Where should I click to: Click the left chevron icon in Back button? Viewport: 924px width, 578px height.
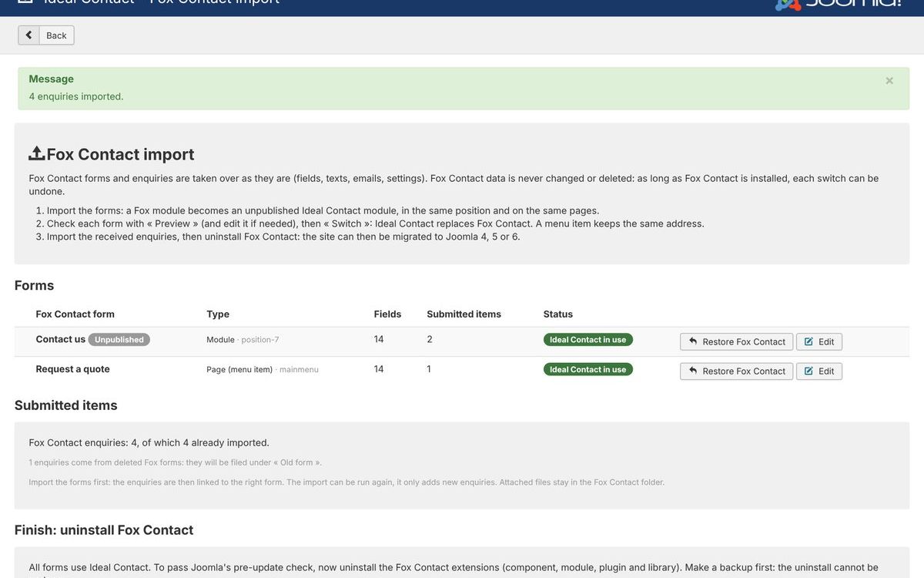coord(28,35)
